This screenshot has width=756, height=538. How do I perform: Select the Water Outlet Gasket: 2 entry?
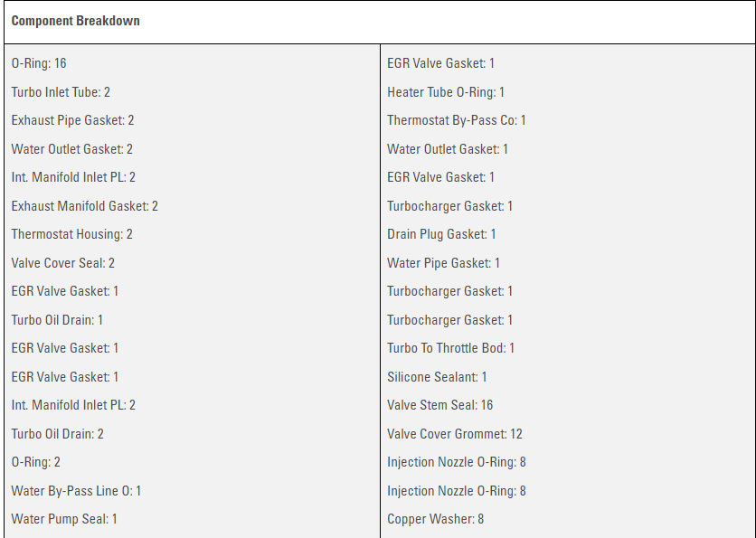click(x=71, y=149)
